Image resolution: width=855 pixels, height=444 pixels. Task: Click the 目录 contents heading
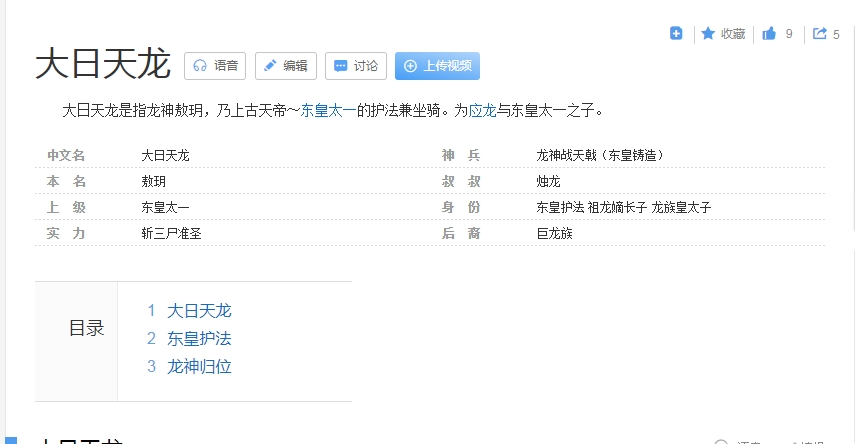pyautogui.click(x=86, y=328)
